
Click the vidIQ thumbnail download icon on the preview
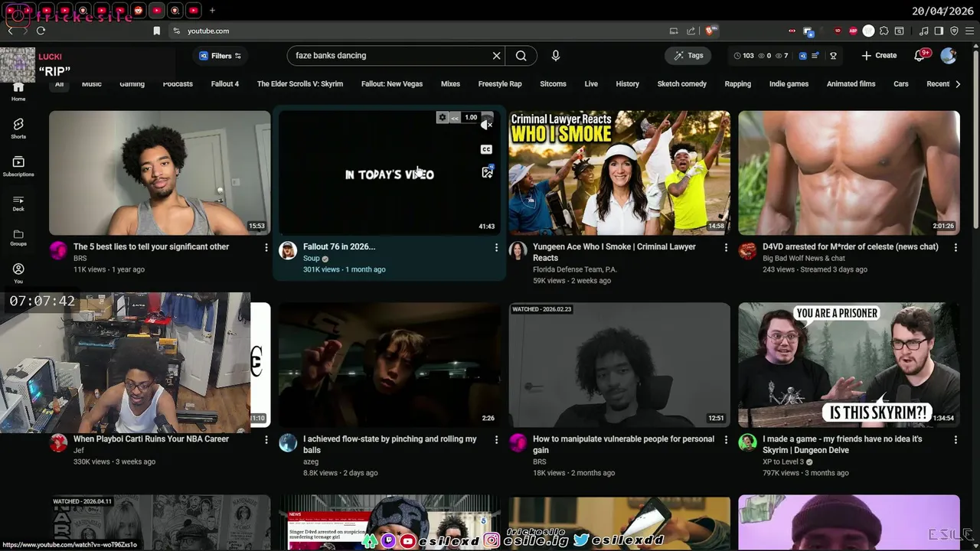coord(487,173)
